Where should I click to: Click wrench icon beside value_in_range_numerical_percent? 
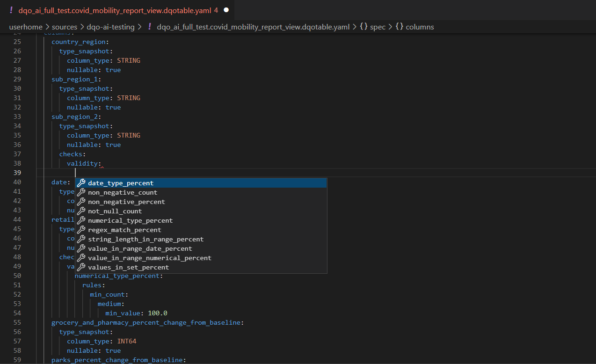click(x=81, y=258)
